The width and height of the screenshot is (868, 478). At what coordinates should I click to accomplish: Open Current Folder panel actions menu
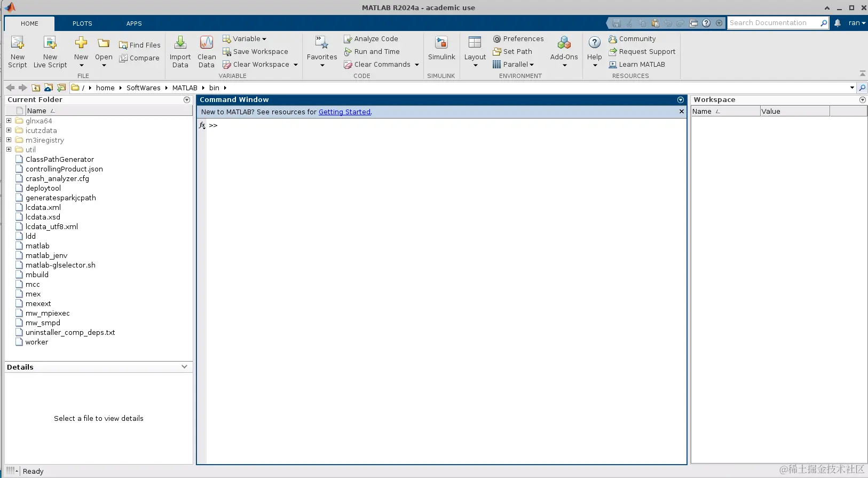tap(187, 100)
